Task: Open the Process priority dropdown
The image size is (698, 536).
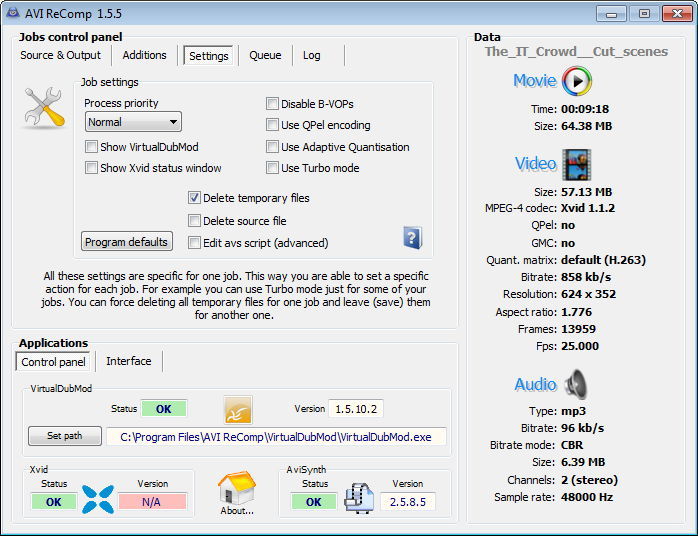Action: (133, 122)
